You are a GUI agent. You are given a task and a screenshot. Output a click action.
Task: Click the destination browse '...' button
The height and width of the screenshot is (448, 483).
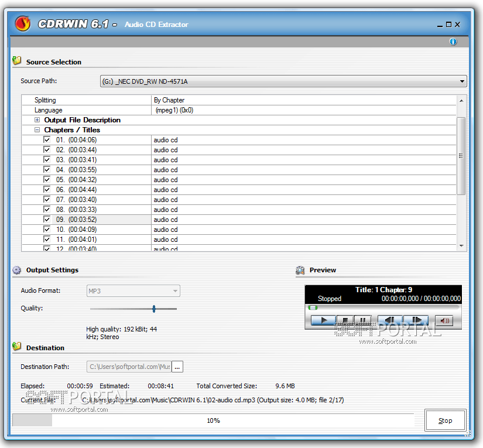[177, 367]
